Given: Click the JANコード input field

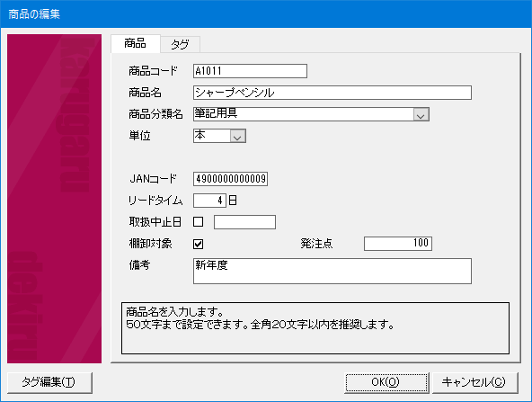Looking at the screenshot, I should (230, 179).
